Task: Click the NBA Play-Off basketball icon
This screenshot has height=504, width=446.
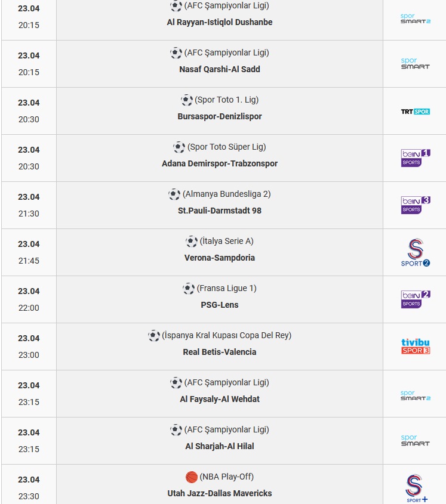Action: click(192, 477)
